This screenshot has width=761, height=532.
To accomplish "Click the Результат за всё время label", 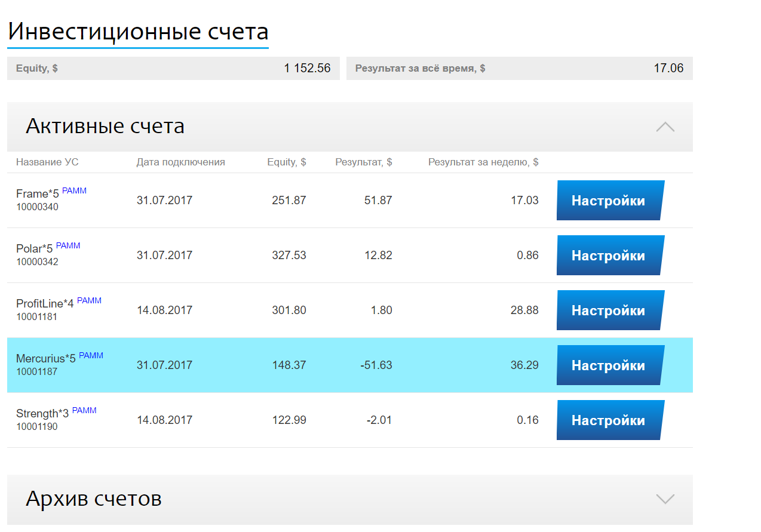I will pyautogui.click(x=421, y=69).
